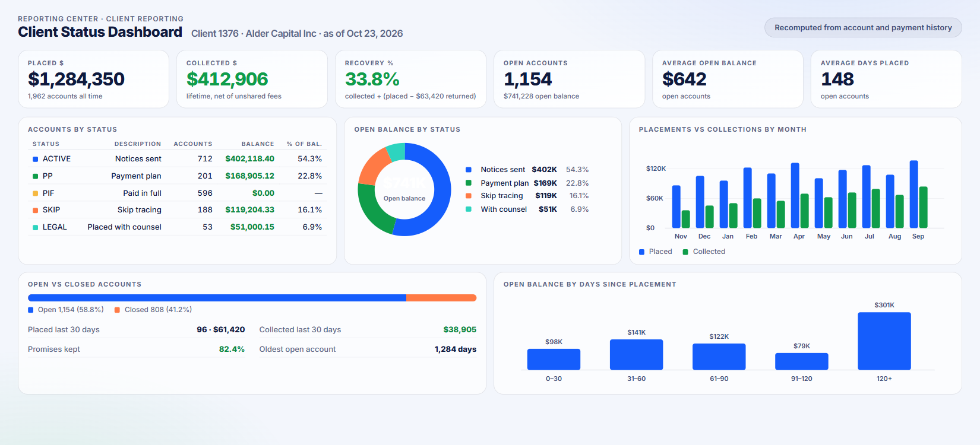980x445 pixels.
Task: Click the blue Placed bar for Sep
Action: point(914,194)
